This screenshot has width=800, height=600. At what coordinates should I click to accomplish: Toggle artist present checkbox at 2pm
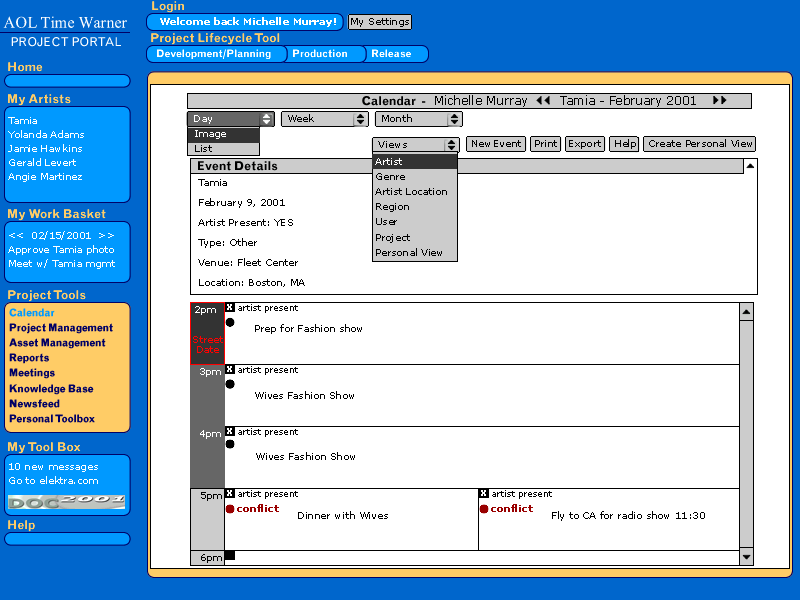point(230,308)
